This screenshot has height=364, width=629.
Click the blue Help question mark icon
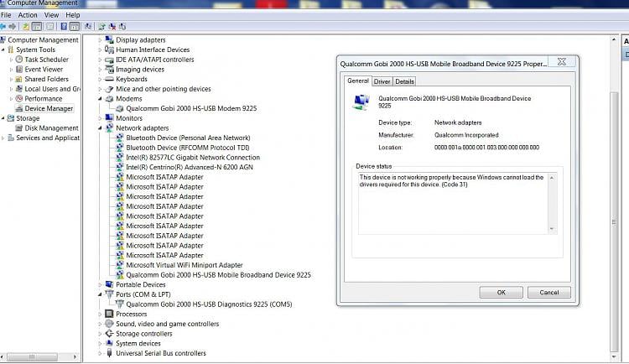[64, 27]
